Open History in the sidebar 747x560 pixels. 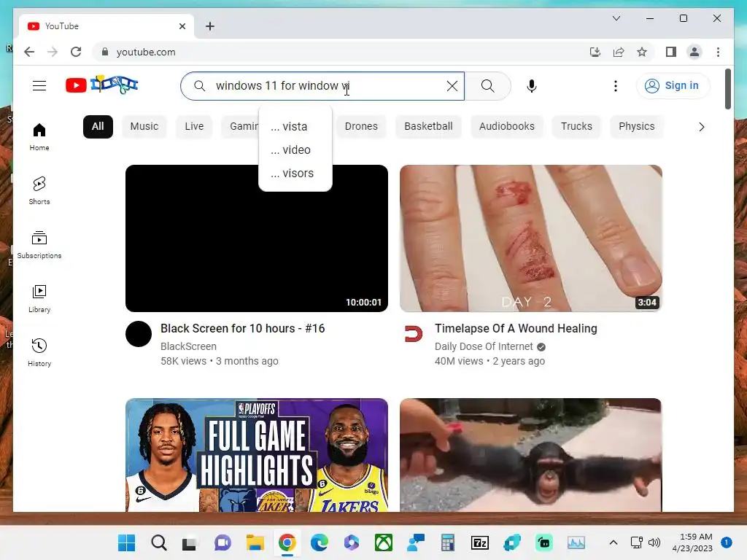point(39,352)
